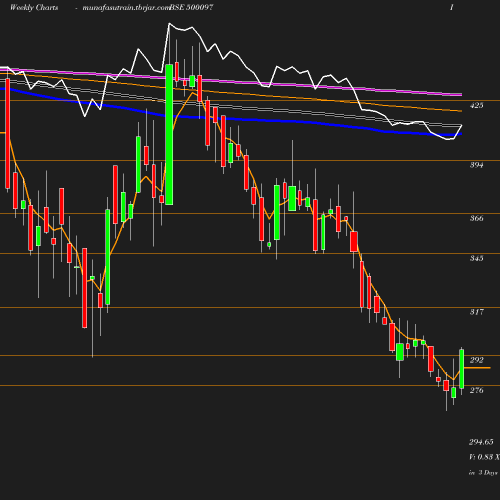Select the 425 price axis label
This screenshot has height=500, width=500.
tap(476, 105)
